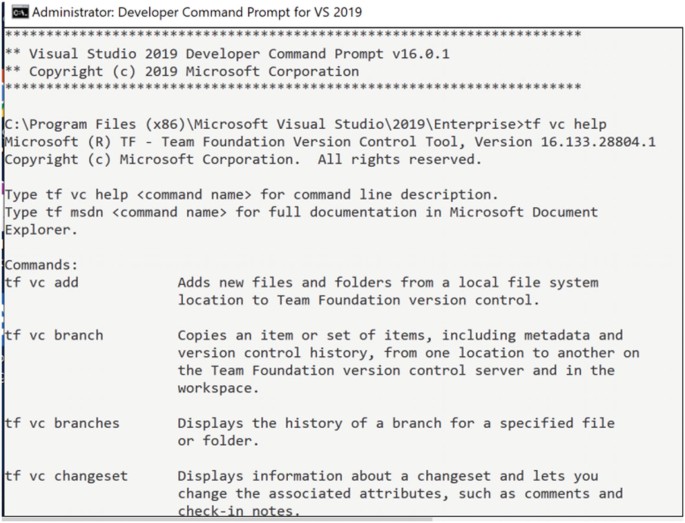The height and width of the screenshot is (523, 685).
Task: Click the 'tf vc add' command name
Action: pyautogui.click(x=41, y=283)
